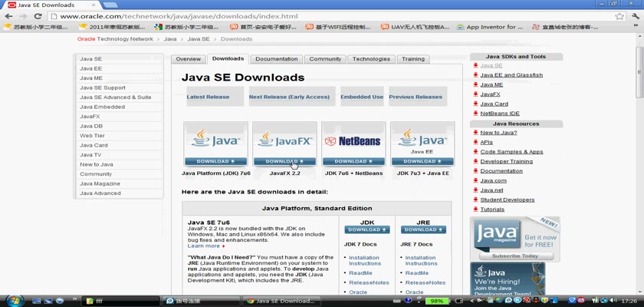Close the Java SE Downloads browser tab

pyautogui.click(x=94, y=5)
